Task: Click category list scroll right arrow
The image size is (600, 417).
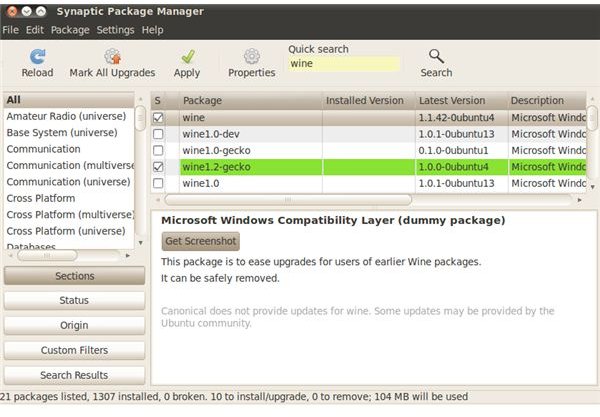Action: (x=128, y=255)
